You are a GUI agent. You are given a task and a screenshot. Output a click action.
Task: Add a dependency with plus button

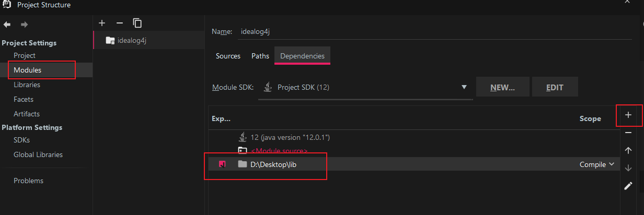[628, 115]
